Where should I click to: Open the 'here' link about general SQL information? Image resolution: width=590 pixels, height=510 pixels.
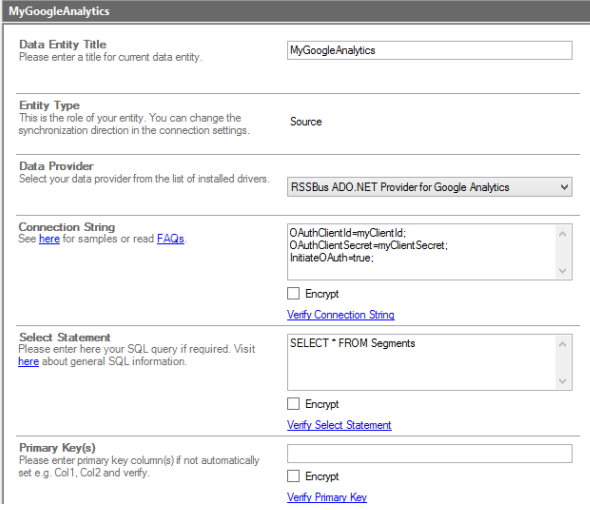[29, 361]
